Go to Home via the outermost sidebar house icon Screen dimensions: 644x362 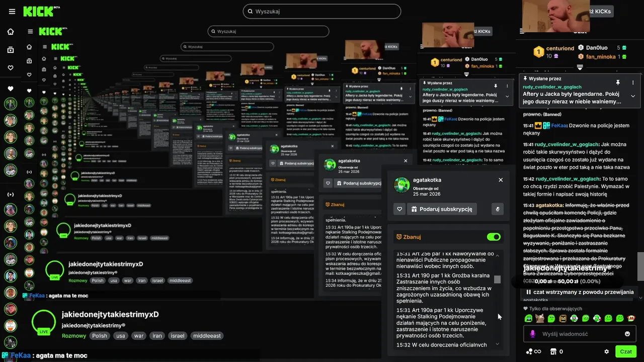(x=11, y=32)
